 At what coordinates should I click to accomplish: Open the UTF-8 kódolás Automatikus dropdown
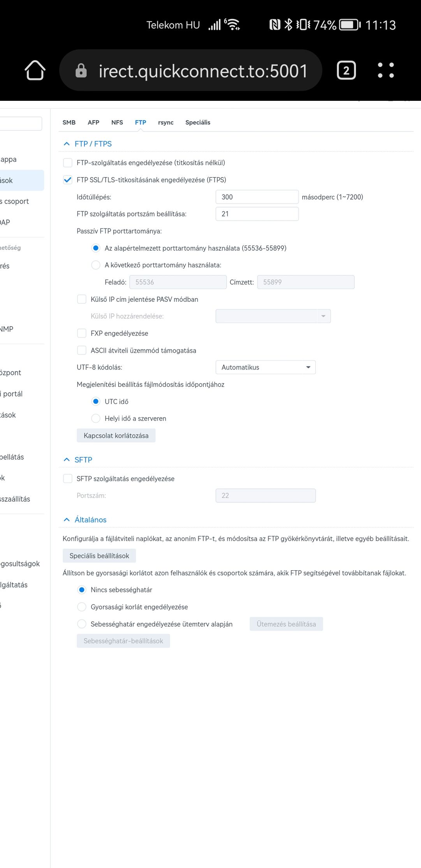pyautogui.click(x=266, y=367)
